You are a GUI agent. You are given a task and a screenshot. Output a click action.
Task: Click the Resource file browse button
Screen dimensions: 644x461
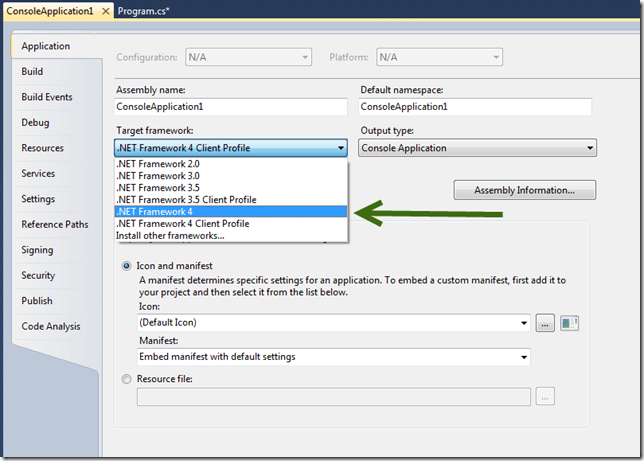tap(545, 396)
